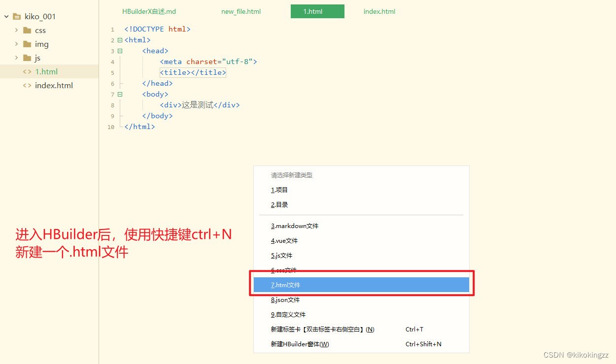Click the css folder icon

(x=27, y=30)
